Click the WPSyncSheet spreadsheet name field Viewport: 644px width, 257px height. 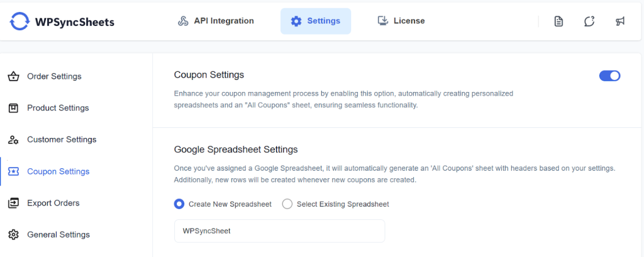coord(279,231)
